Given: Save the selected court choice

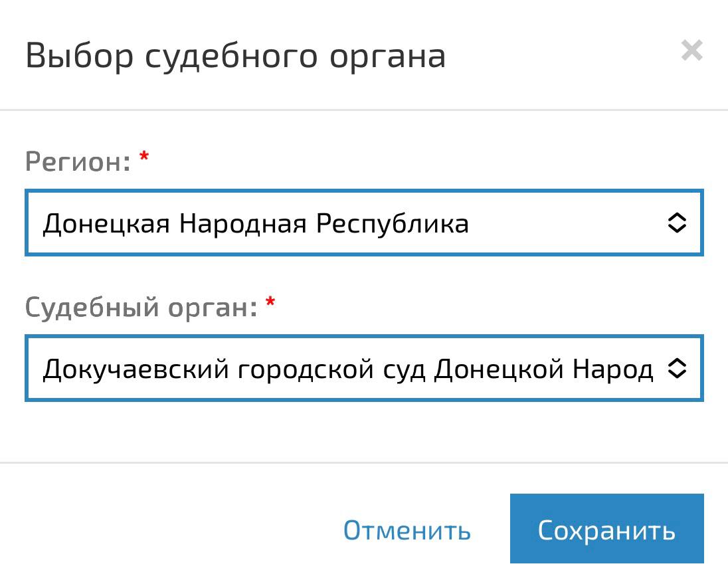Looking at the screenshot, I should coord(607,528).
